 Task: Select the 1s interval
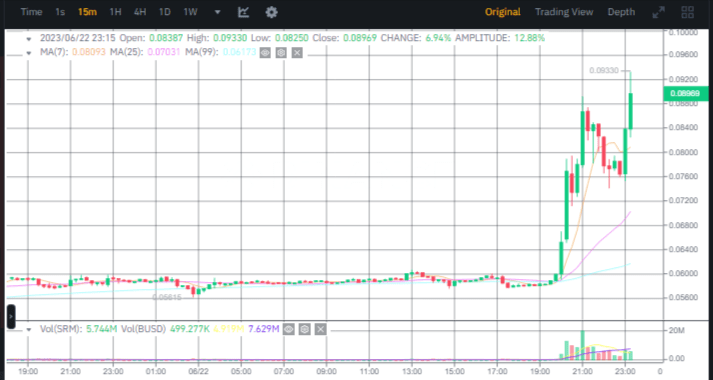tap(60, 12)
